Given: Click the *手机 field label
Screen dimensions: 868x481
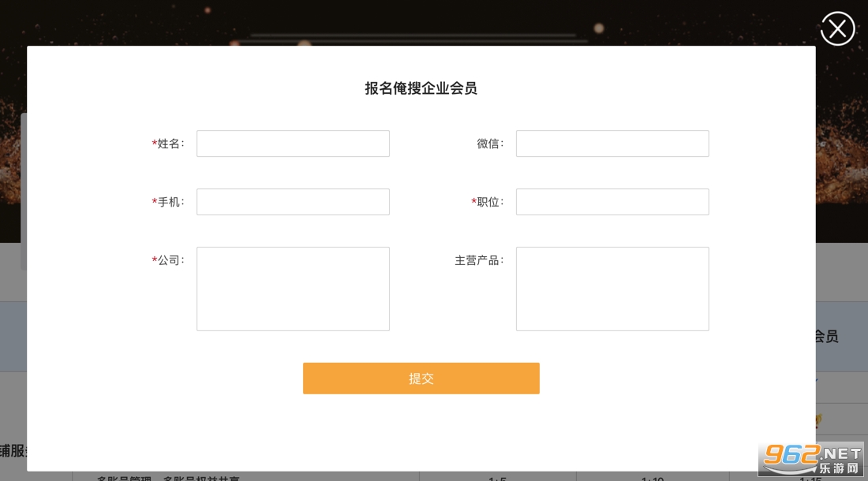Looking at the screenshot, I should click(x=168, y=202).
